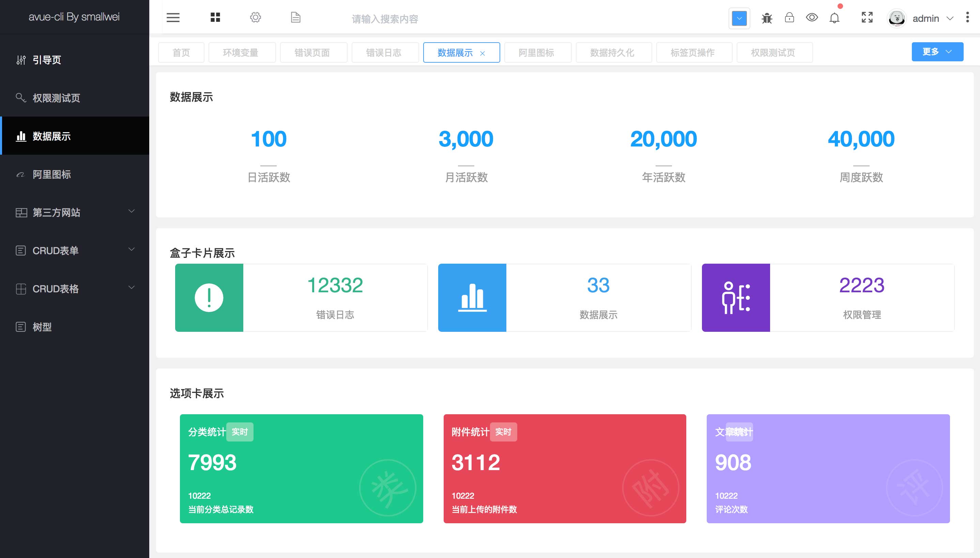Click avue-cli By smallwei logo
The image size is (980, 558).
(x=74, y=16)
